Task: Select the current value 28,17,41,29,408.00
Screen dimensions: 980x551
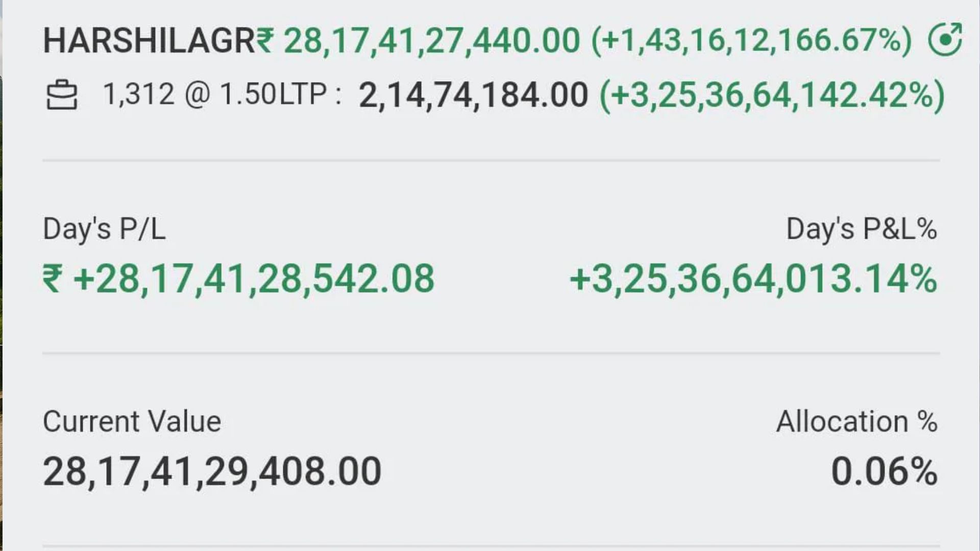Action: [x=212, y=471]
